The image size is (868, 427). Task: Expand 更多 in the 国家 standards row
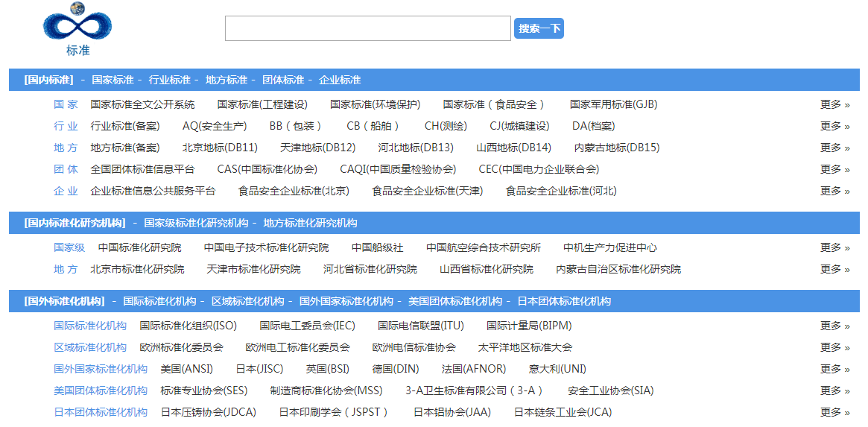tap(834, 104)
